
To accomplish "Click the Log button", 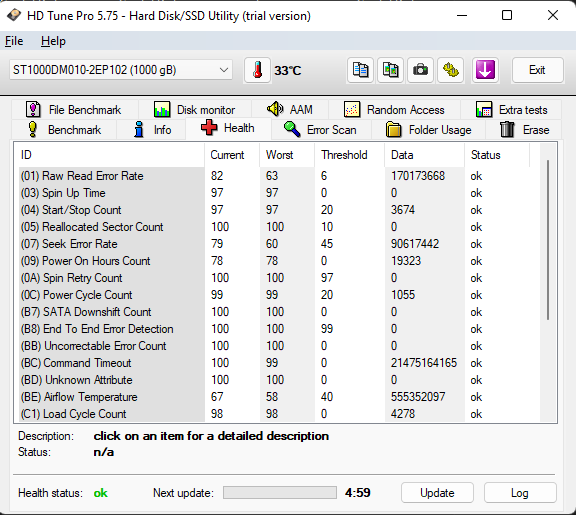I will click(x=520, y=493).
